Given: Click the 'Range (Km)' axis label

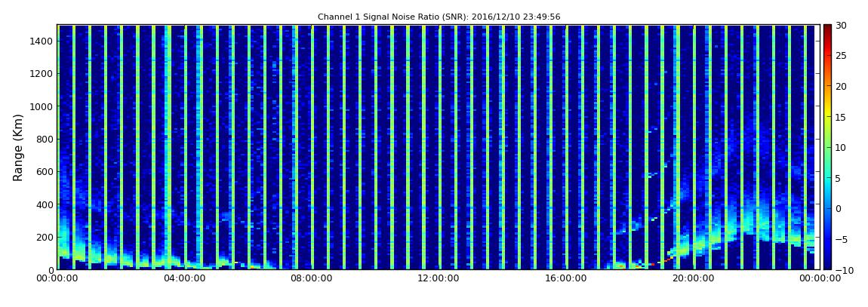Looking at the screenshot, I should pyautogui.click(x=18, y=148).
